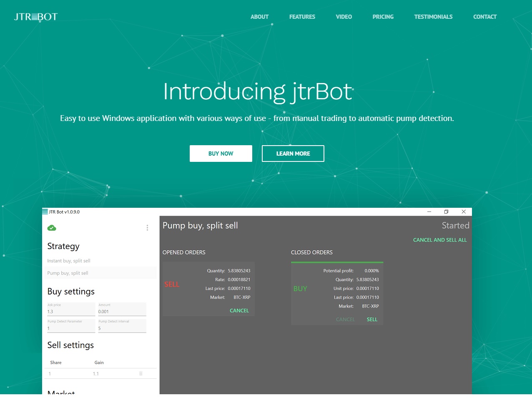Select Pump buy, split sell strategy
The height and width of the screenshot is (398, 532).
pyautogui.click(x=100, y=273)
